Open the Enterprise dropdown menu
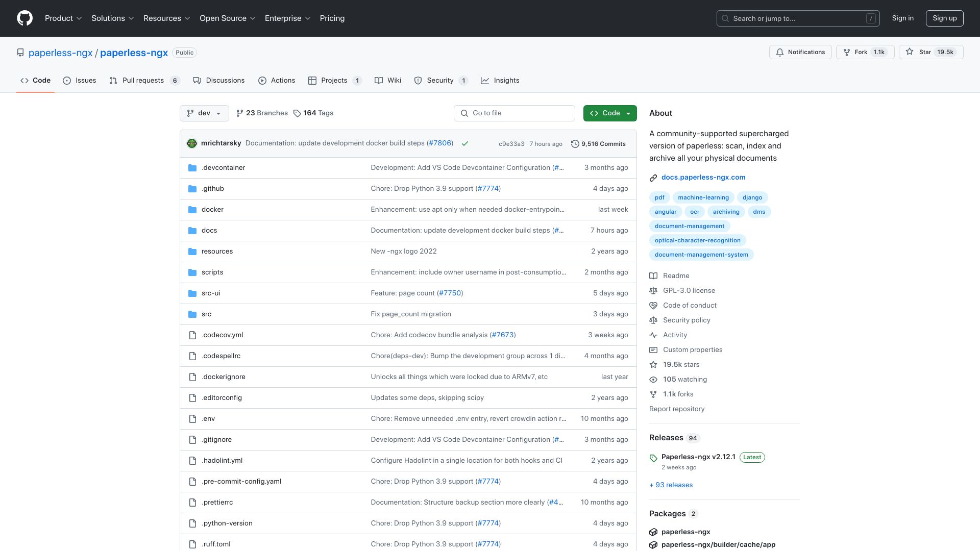This screenshot has width=980, height=551. (288, 18)
